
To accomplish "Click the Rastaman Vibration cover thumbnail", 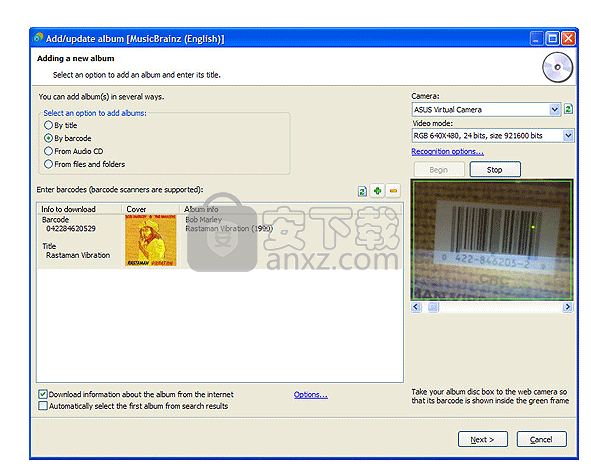I will coord(150,240).
